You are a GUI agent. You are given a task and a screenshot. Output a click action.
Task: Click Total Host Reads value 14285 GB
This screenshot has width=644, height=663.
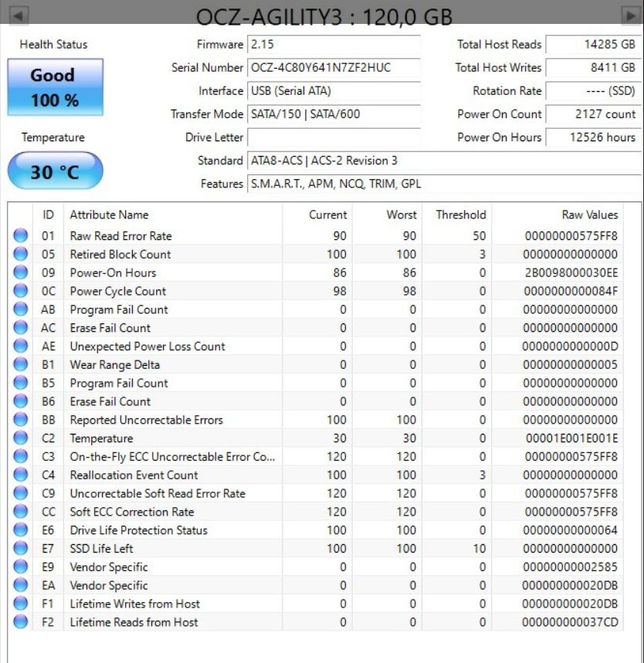pos(593,44)
